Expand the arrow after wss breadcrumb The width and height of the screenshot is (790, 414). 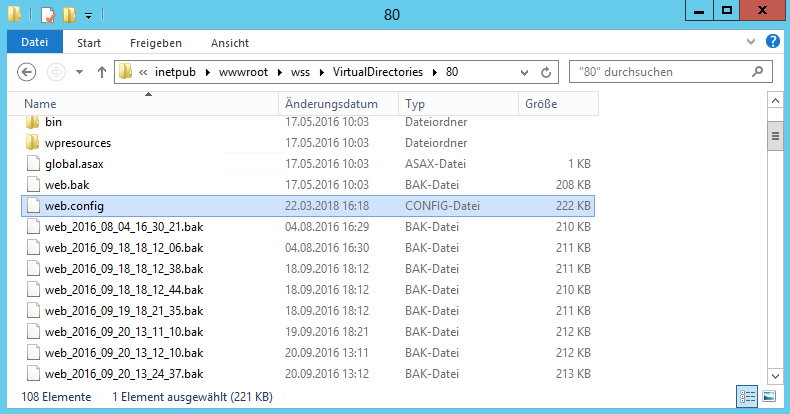tap(321, 73)
